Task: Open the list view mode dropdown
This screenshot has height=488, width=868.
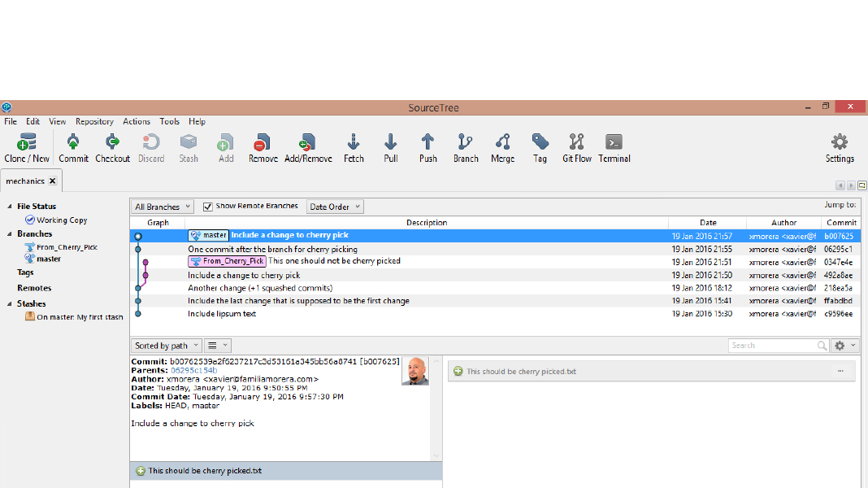Action: coord(217,346)
